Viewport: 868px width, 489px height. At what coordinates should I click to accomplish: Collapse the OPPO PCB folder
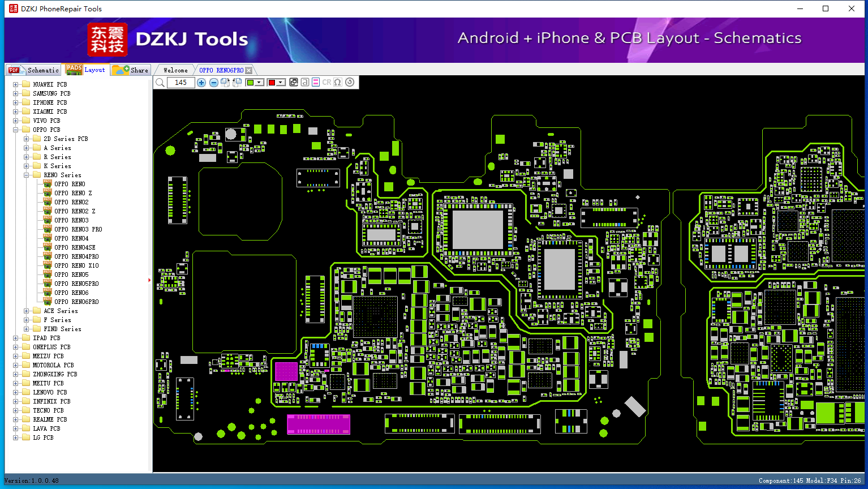16,130
